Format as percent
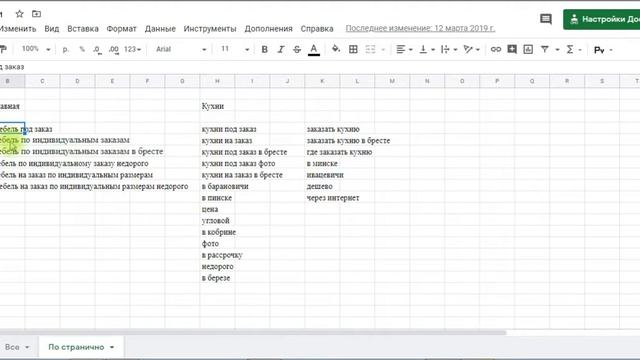Viewport: 640px width, 360px height. (82, 49)
